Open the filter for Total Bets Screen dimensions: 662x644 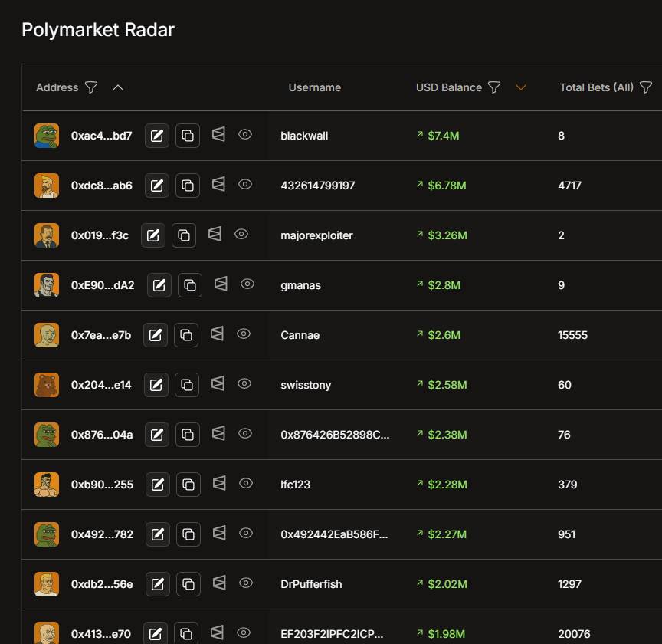pyautogui.click(x=646, y=87)
